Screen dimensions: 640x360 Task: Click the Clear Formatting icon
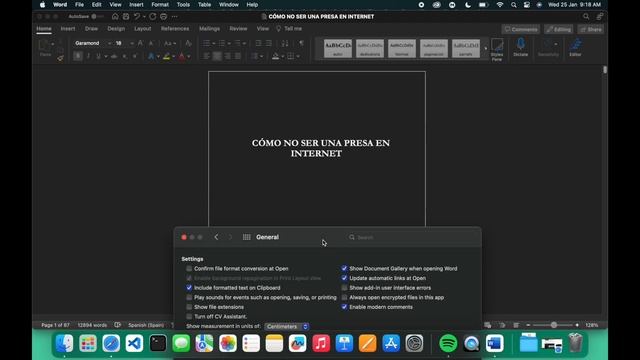click(x=188, y=43)
